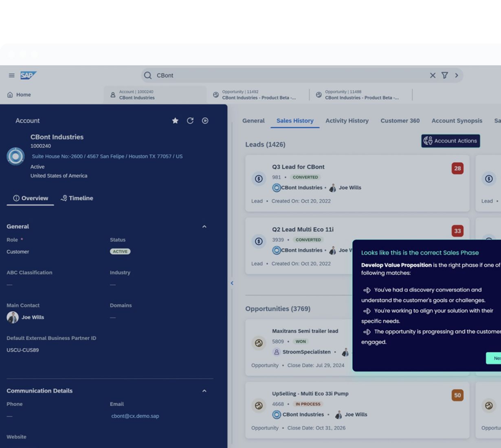The width and height of the screenshot is (501, 448).
Task: Open the Q3 Lead for CBont card
Action: pos(298,167)
